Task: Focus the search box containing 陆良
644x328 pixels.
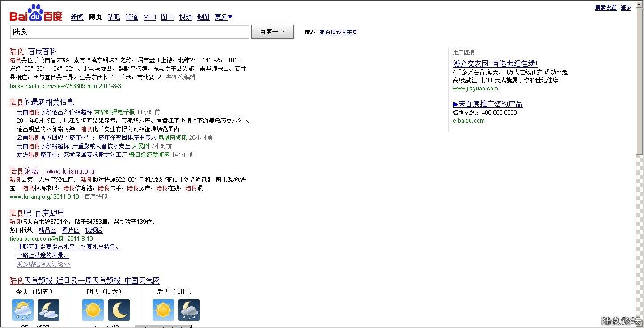Action: click(129, 32)
